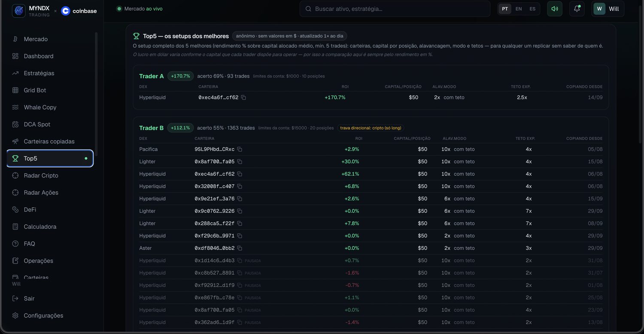Copy paused wallet address 0xc8b527…8891
This screenshot has height=334, width=644.
pyautogui.click(x=240, y=273)
